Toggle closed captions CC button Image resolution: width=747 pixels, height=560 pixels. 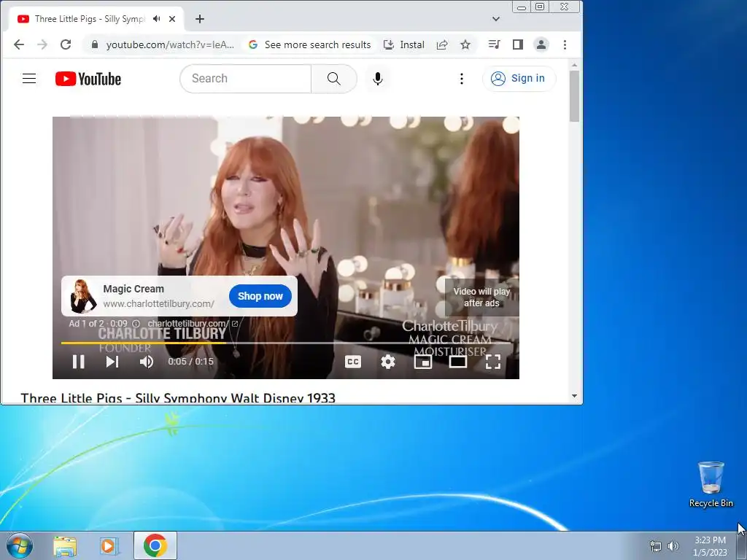[x=353, y=362]
